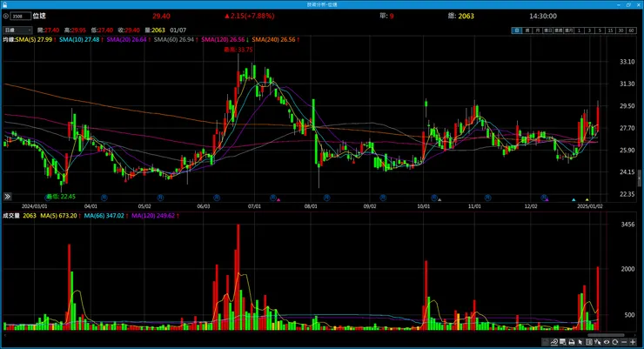Click the SMA(5) 27.99 indicator label
Viewport: 644px width, 349px height.
point(36,39)
